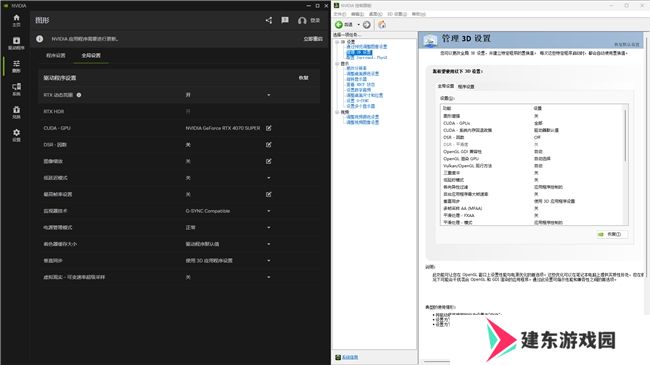650x365 pixels.
Task: Click 恢复 button in driver settings header
Action: (x=303, y=78)
